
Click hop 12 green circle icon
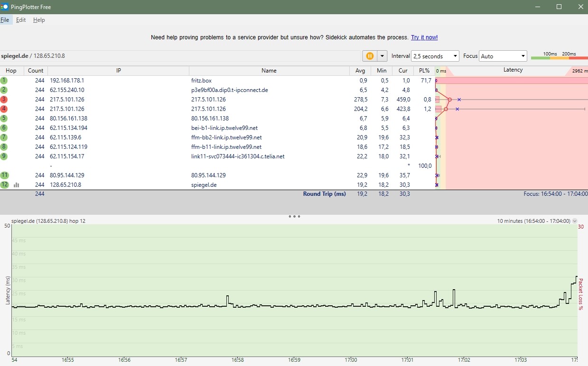(5, 185)
